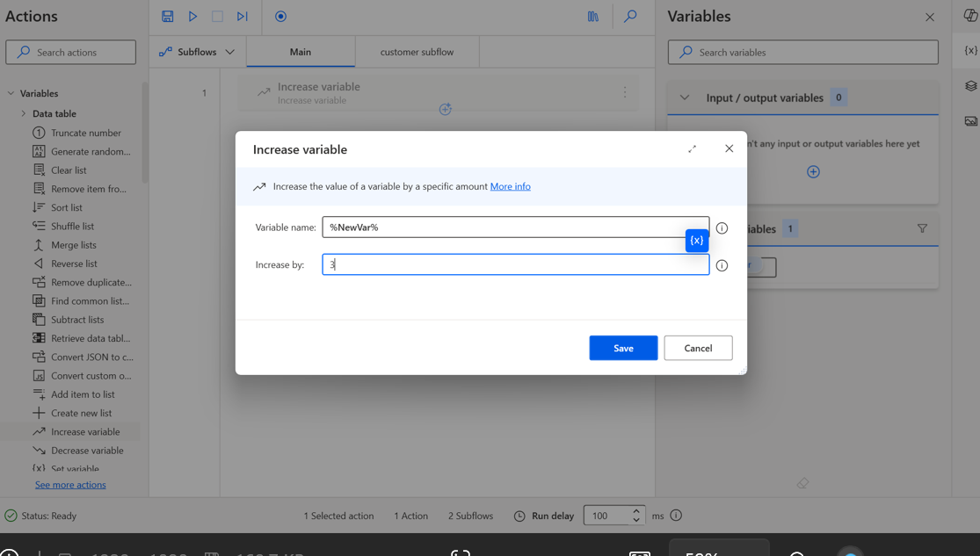
Task: Select the Convert custom object action
Action: click(x=83, y=376)
